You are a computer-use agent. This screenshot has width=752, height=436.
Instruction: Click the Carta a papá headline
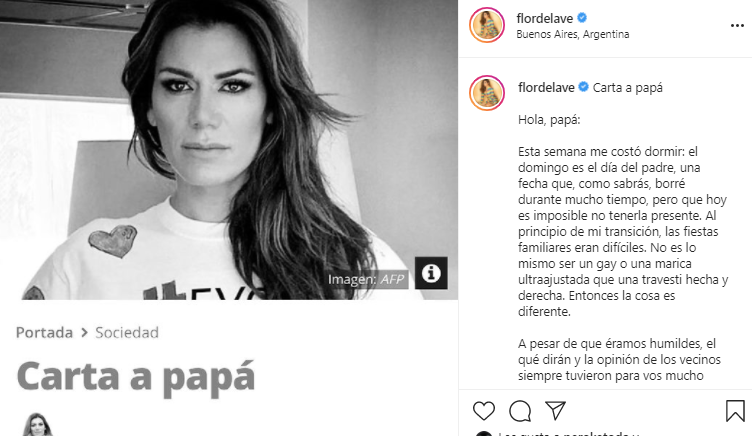pos(136,377)
